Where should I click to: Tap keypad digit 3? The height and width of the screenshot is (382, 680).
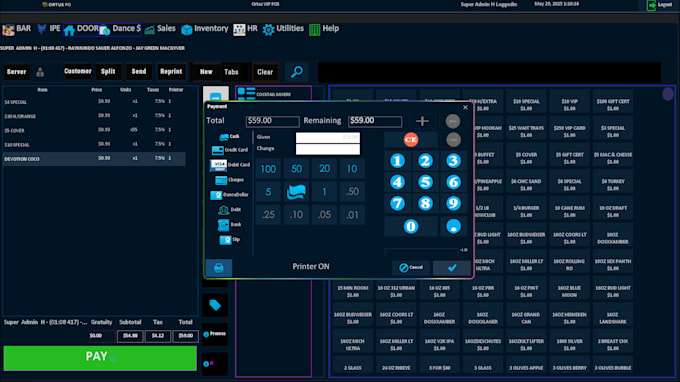[453, 161]
